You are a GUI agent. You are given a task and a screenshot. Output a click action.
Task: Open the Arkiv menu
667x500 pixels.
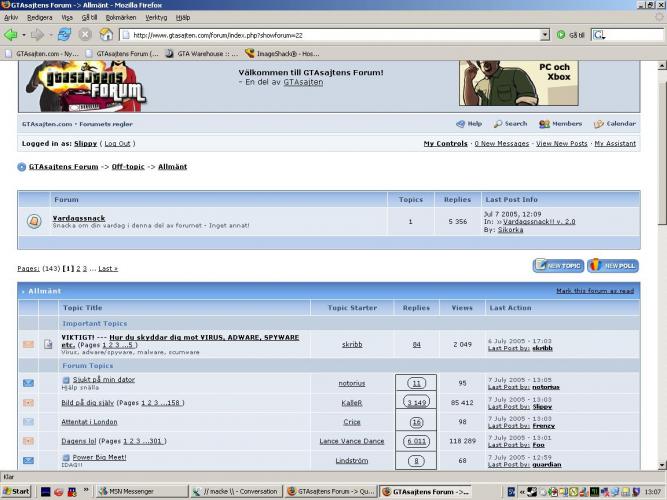[x=11, y=17]
